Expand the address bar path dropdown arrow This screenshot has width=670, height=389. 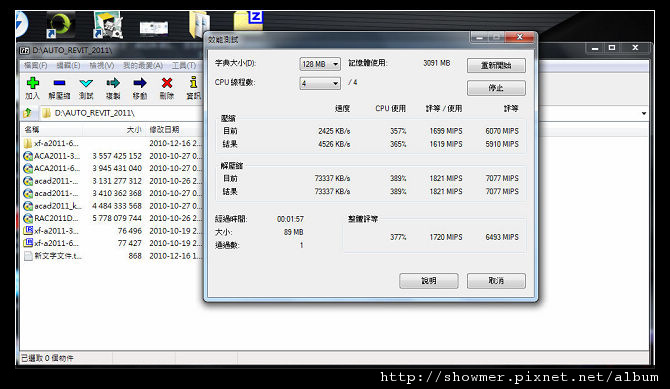click(x=644, y=113)
